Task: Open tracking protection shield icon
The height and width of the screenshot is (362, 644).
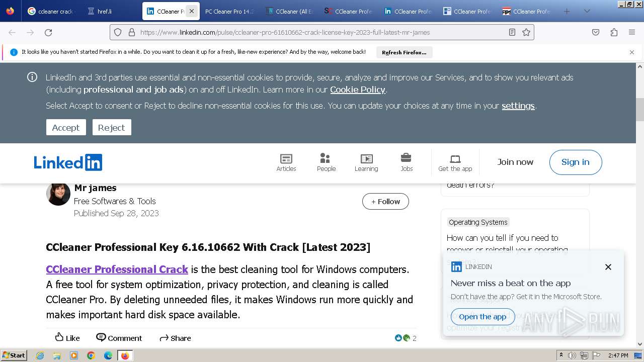Action: [118, 32]
